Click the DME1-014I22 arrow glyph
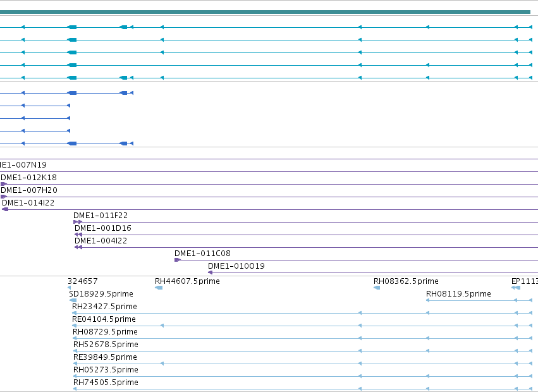This screenshot has width=538, height=392. tap(5, 209)
